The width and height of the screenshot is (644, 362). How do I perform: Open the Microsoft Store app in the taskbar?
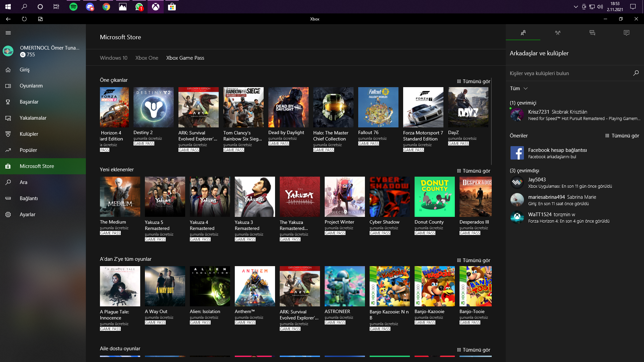coord(172,7)
